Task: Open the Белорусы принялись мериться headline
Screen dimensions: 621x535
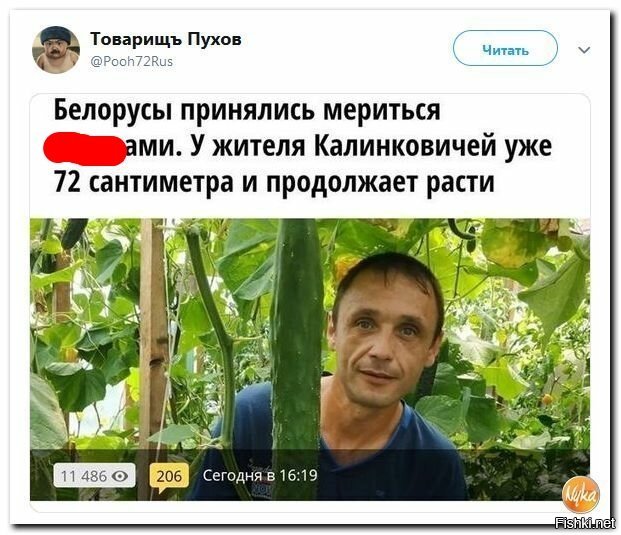Action: click(x=247, y=110)
